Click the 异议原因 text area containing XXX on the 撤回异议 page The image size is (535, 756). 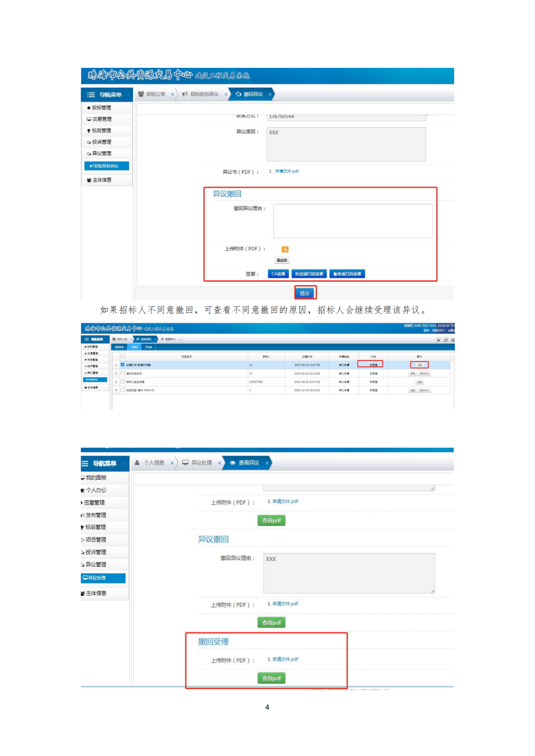click(346, 144)
